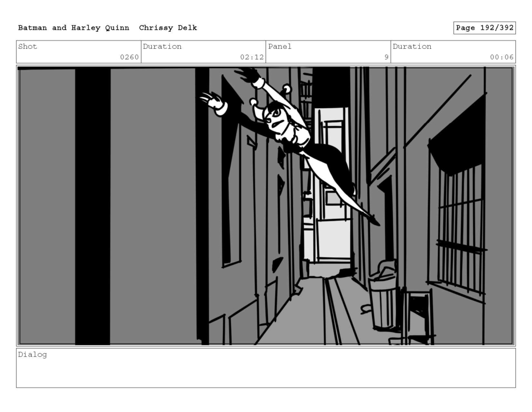Click the Duration label above "02:12"
Viewport: 532px width, 412px height.
tap(162, 46)
